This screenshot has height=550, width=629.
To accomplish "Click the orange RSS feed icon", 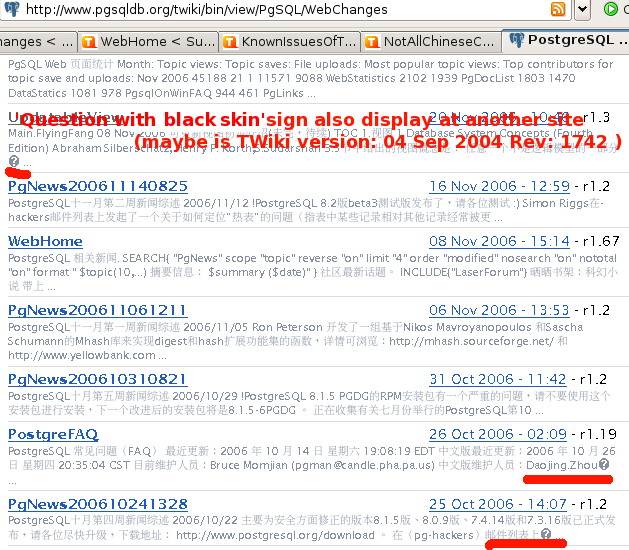I will pos(558,9).
